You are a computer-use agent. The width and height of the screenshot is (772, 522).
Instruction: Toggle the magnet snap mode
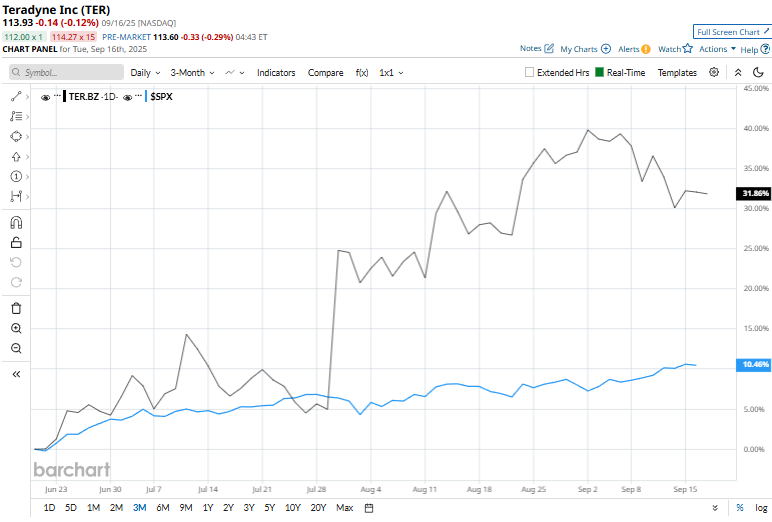pyautogui.click(x=16, y=223)
